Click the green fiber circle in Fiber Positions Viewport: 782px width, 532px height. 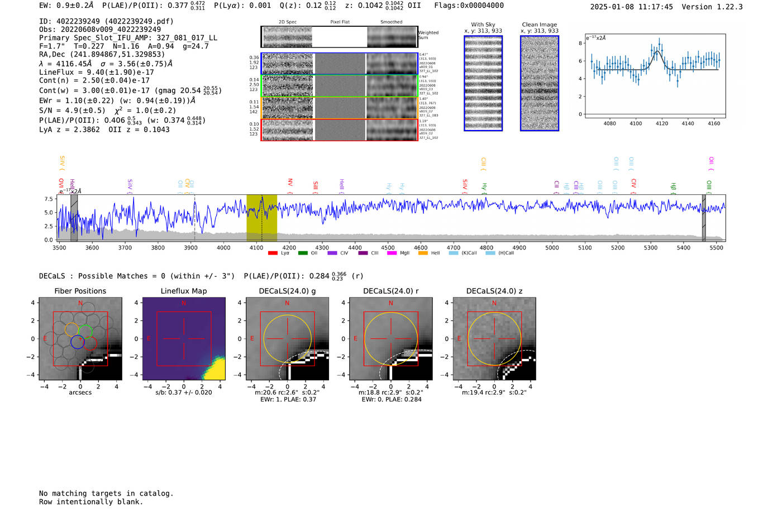pos(85,331)
